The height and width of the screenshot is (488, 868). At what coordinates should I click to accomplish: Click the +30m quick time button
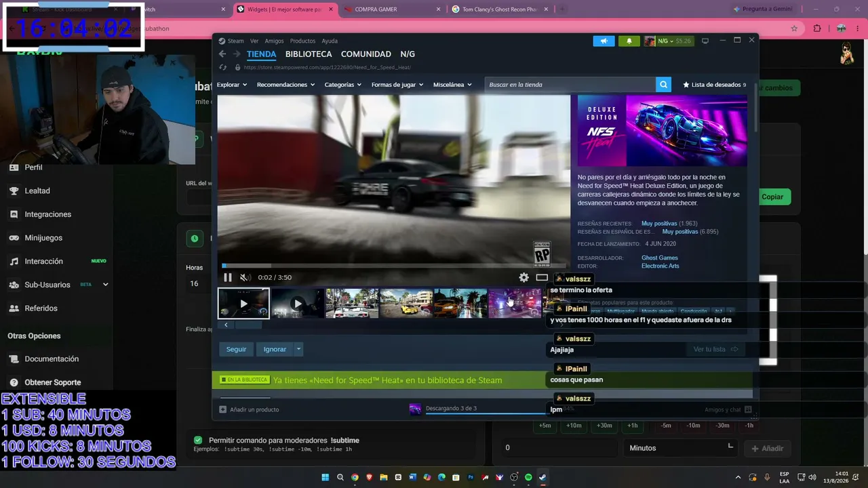(604, 426)
